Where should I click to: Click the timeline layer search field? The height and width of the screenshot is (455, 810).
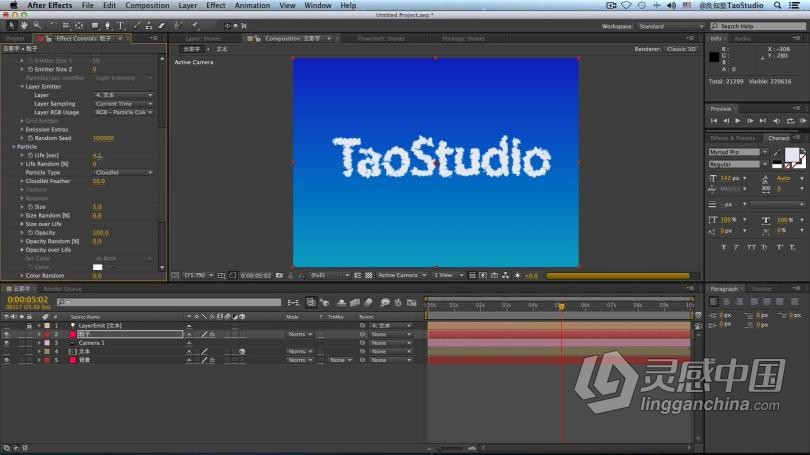(169, 302)
